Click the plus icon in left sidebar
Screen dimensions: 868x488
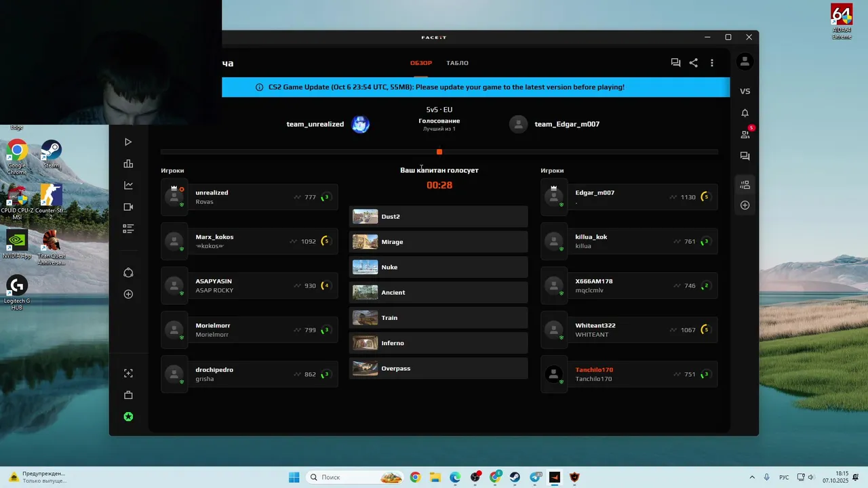coord(128,294)
